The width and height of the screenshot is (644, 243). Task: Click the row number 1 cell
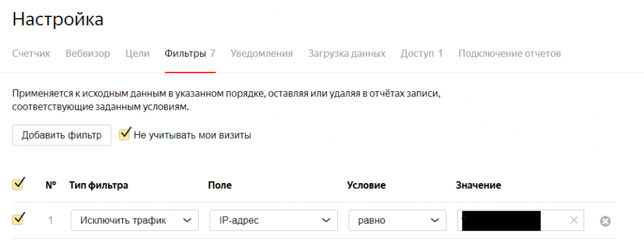50,220
